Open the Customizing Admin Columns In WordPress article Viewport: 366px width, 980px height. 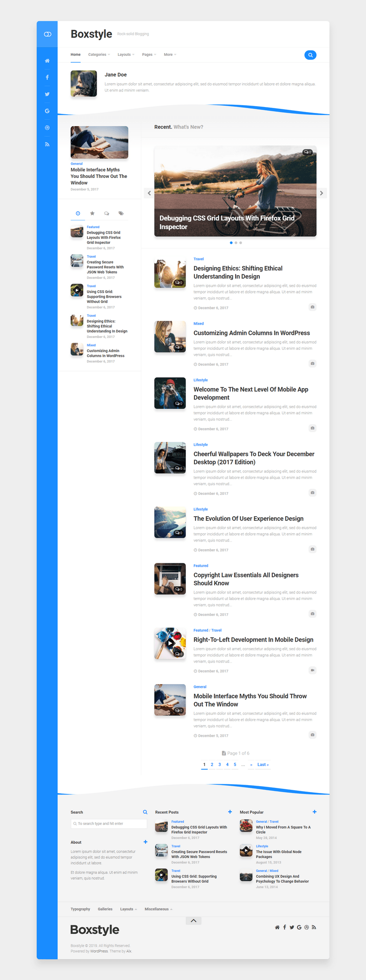tap(251, 333)
